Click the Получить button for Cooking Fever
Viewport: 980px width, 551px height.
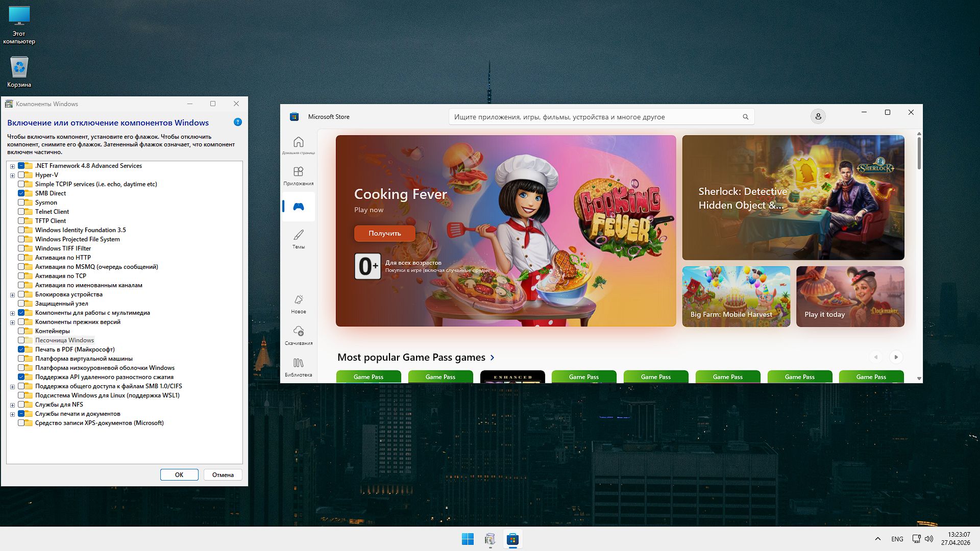pyautogui.click(x=385, y=233)
